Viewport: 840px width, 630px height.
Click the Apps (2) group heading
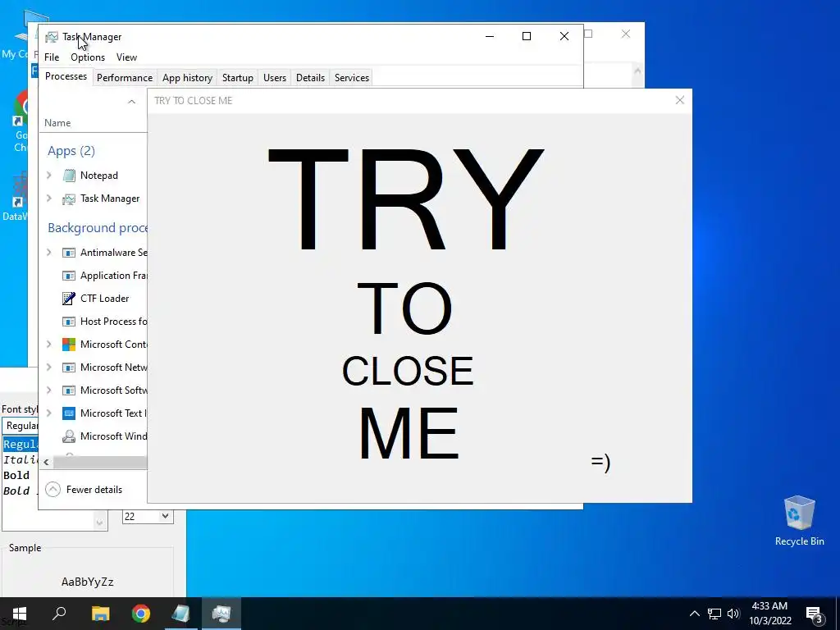(71, 151)
